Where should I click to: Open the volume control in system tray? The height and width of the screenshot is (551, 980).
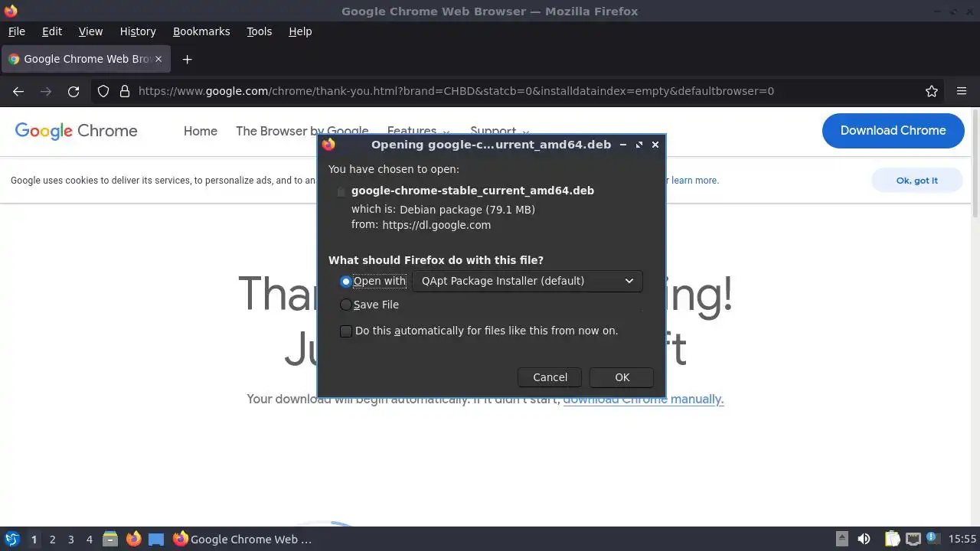(864, 540)
